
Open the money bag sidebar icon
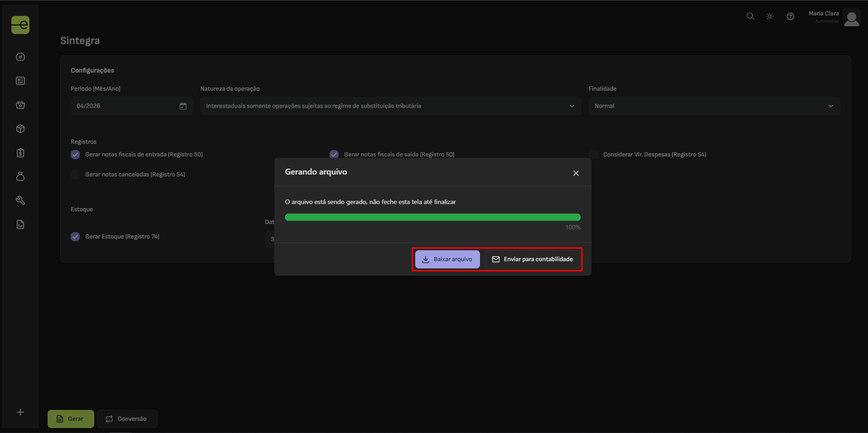pyautogui.click(x=20, y=176)
